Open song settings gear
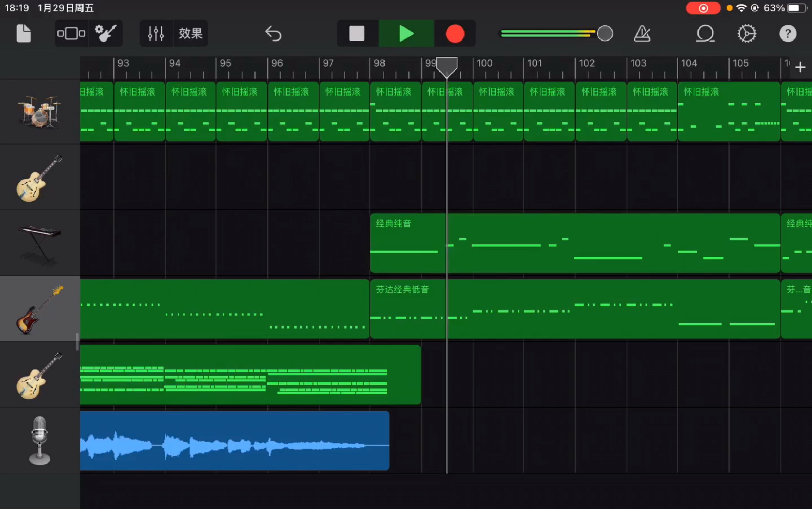The image size is (812, 509). pyautogui.click(x=747, y=33)
